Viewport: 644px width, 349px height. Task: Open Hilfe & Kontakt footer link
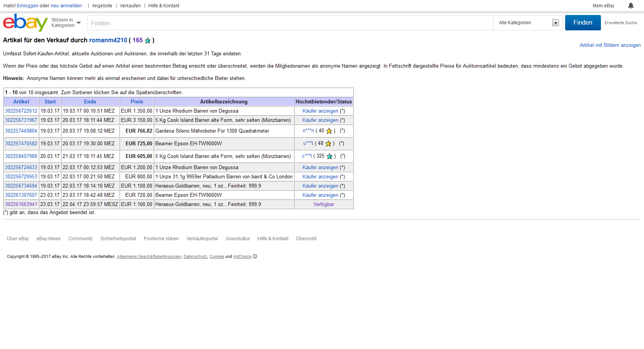coord(273,239)
